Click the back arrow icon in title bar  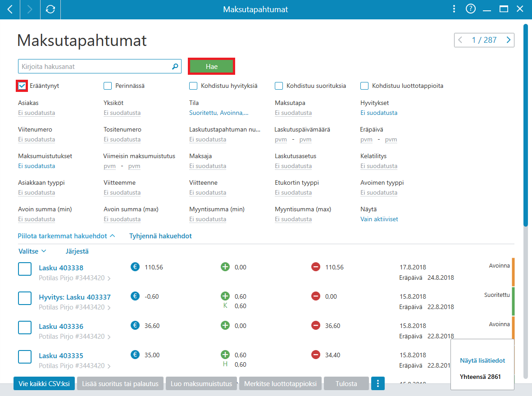pos(10,9)
